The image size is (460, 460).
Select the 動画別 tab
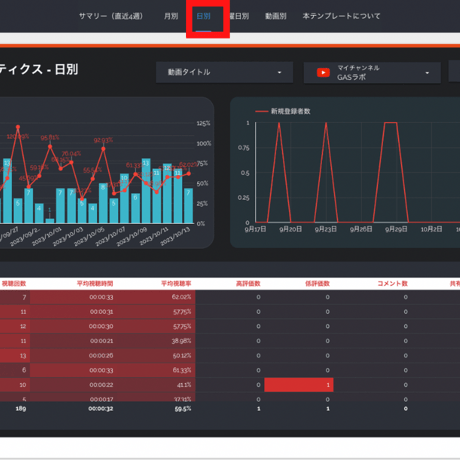pyautogui.click(x=276, y=16)
